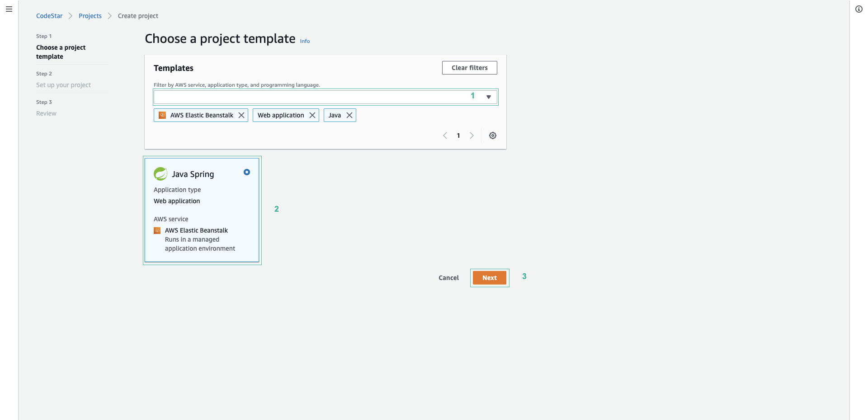Go to the Projects breadcrumb link
The height and width of the screenshot is (420, 868).
click(x=90, y=16)
